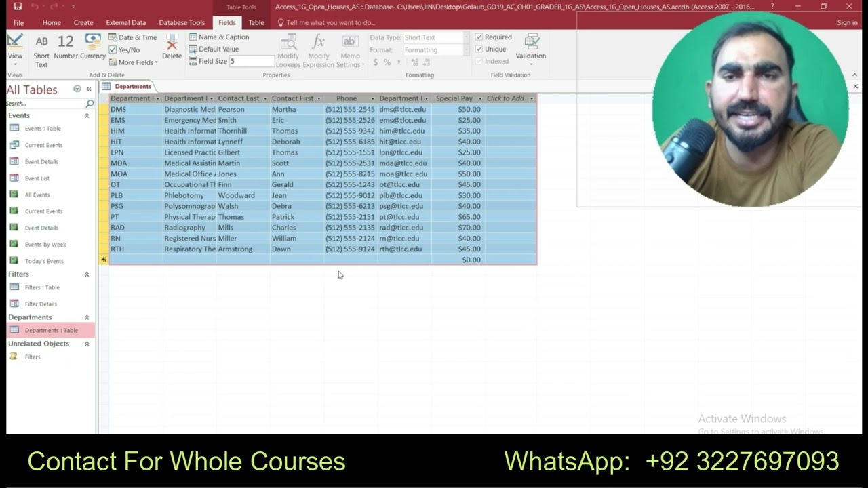
Task: Click the Click to Add column header
Action: click(511, 99)
